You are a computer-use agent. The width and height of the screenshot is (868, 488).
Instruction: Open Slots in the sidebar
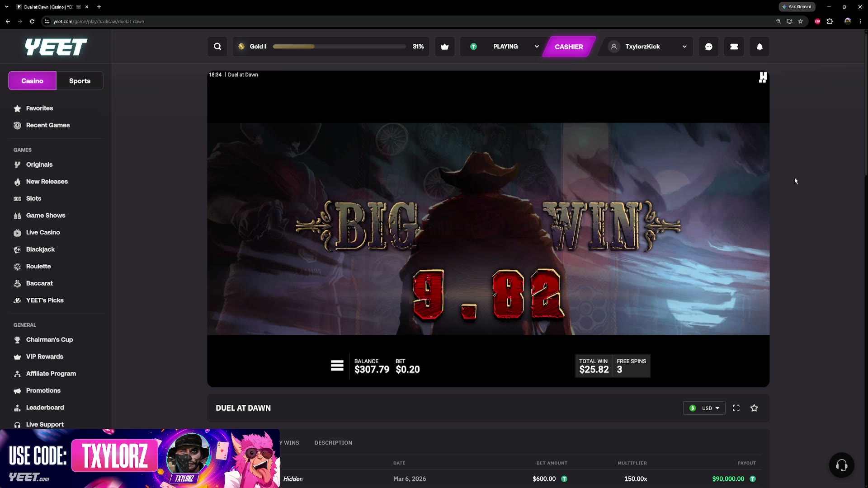tap(33, 198)
